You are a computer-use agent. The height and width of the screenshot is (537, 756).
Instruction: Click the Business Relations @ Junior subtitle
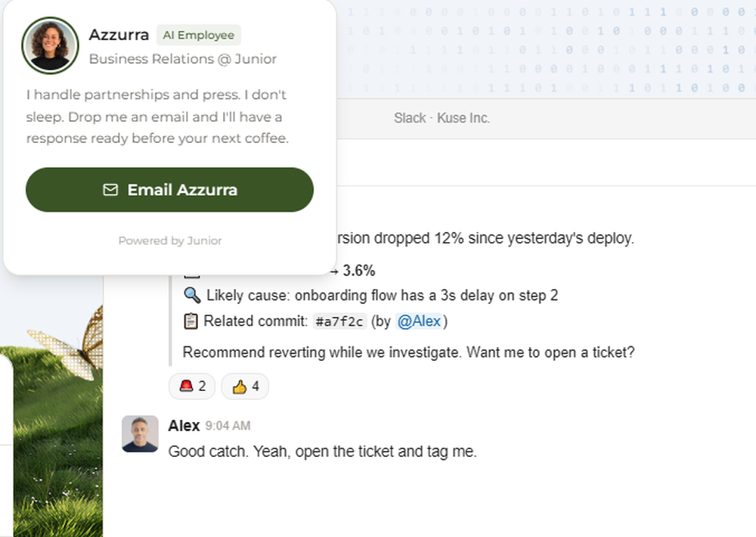pyautogui.click(x=183, y=59)
